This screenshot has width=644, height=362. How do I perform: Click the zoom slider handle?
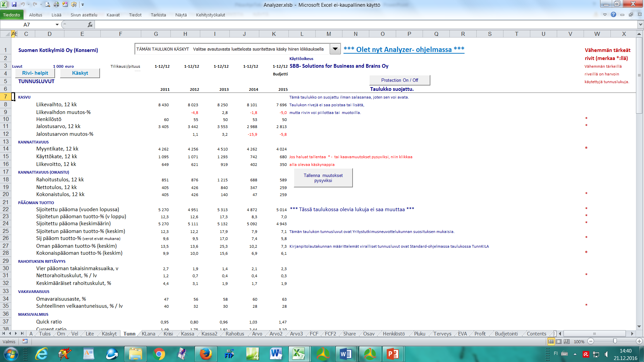point(615,341)
